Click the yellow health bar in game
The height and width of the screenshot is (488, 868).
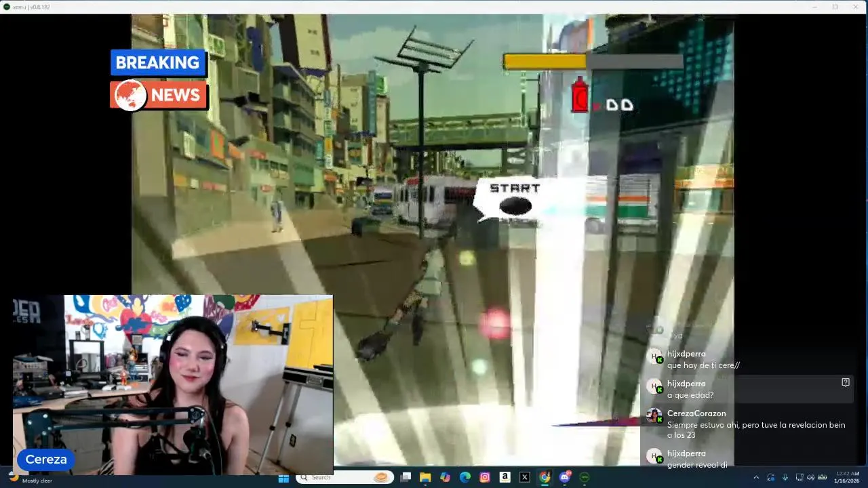click(x=545, y=62)
